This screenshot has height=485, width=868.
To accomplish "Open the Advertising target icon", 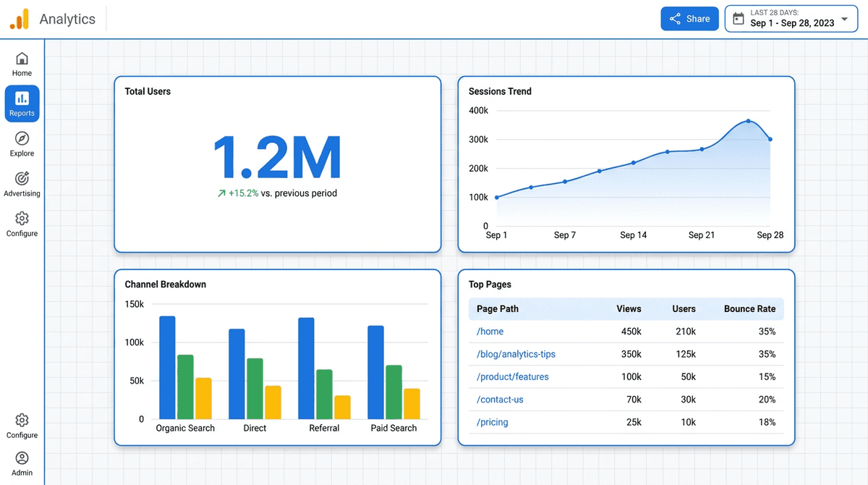I will coord(22,178).
